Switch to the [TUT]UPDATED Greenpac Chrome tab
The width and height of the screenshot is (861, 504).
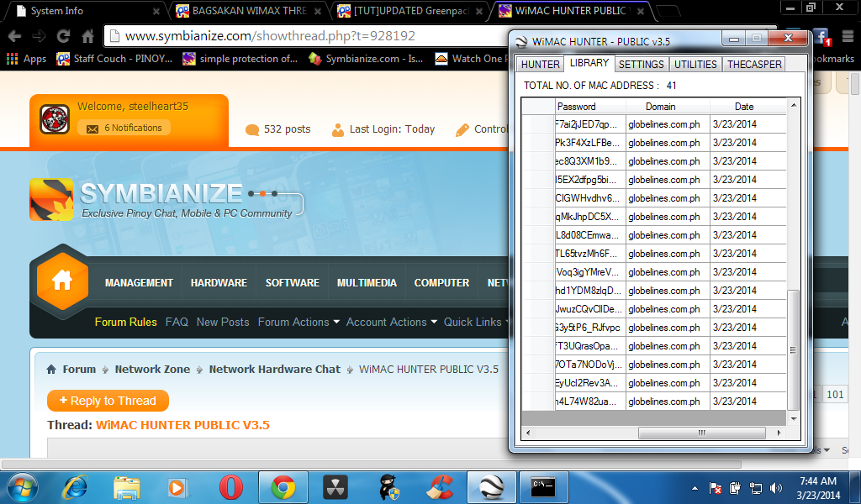tap(409, 11)
